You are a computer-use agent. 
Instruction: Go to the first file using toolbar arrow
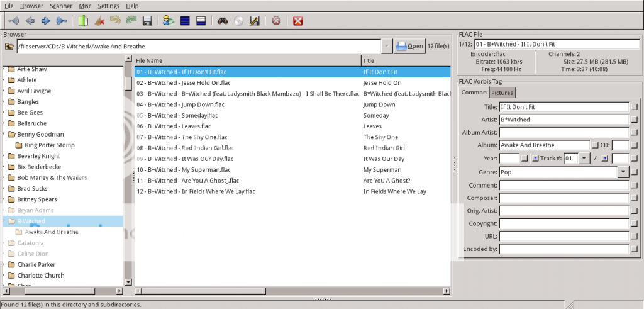(13, 21)
